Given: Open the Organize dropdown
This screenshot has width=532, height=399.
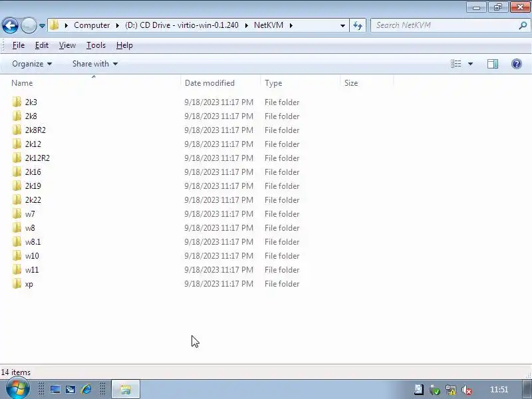Looking at the screenshot, I should (32, 64).
